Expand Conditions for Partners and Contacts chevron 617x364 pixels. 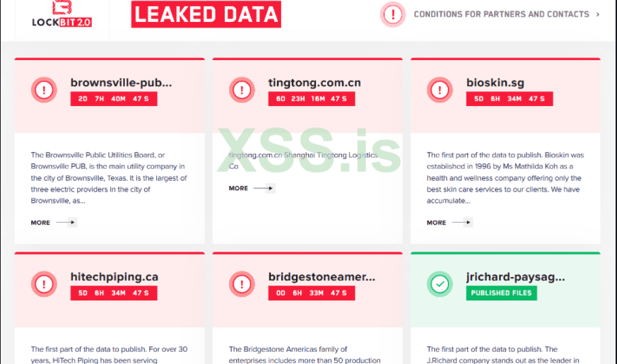(x=598, y=14)
